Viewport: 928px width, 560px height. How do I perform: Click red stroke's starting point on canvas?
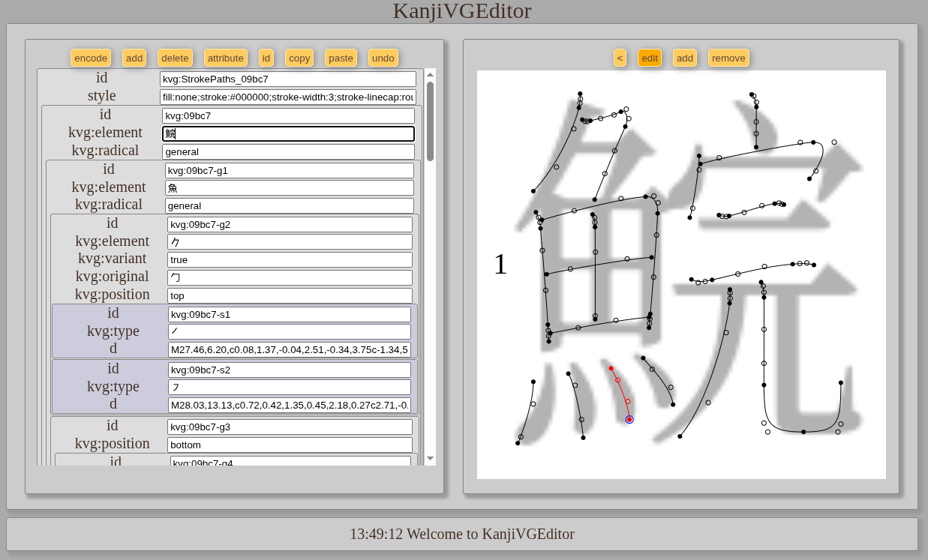[611, 368]
